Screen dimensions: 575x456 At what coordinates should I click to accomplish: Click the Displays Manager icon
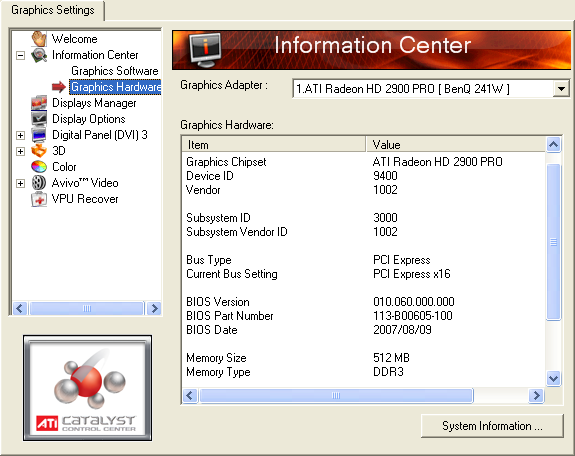[x=39, y=103]
